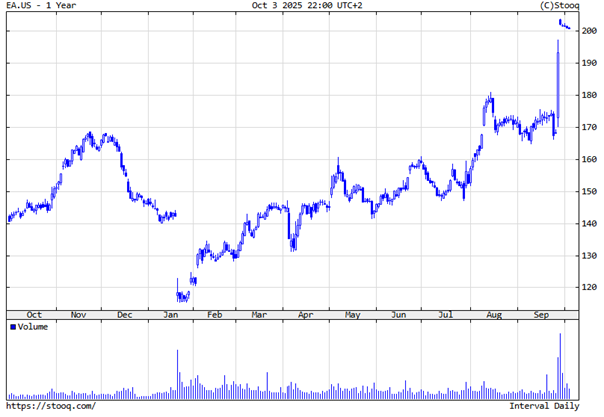604x417 pixels.
Task: Select the Nov month axis label
Action: pos(79,314)
